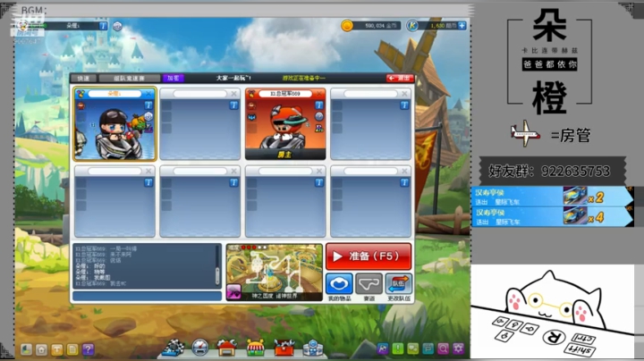Select the 组队竞速赛 team race tab
The width and height of the screenshot is (644, 361).
[130, 78]
